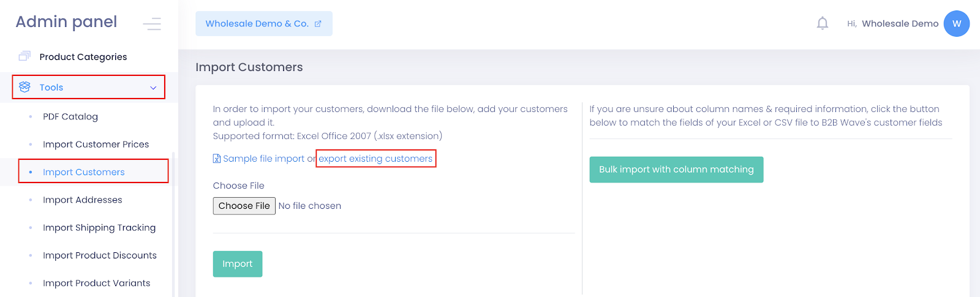
Task: Open the user avatar with letter W
Action: (956, 23)
